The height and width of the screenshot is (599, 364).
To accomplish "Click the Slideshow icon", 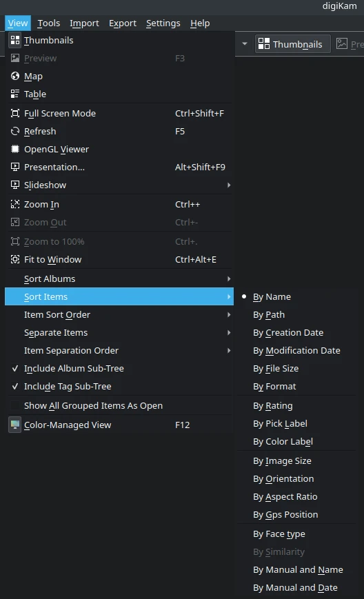I will coord(15,185).
